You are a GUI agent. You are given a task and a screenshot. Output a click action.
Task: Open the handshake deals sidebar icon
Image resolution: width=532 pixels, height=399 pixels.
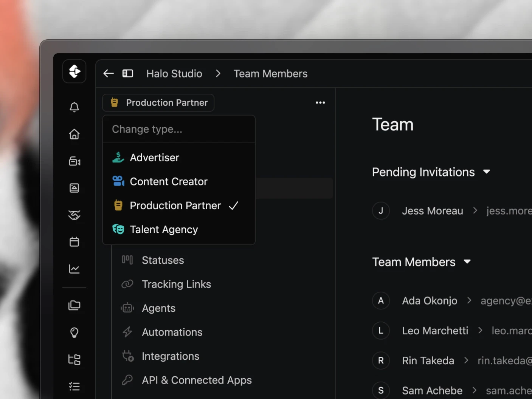pos(74,215)
